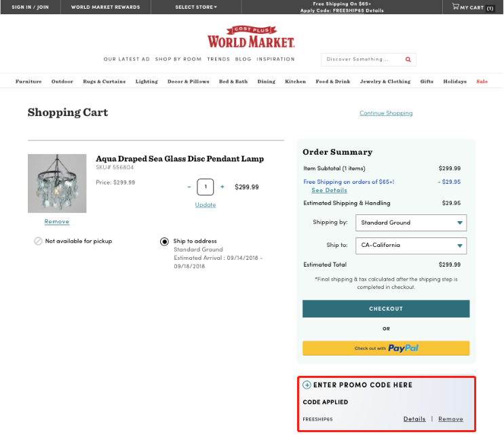
Task: Click Continue Shopping link
Action: pos(386,113)
